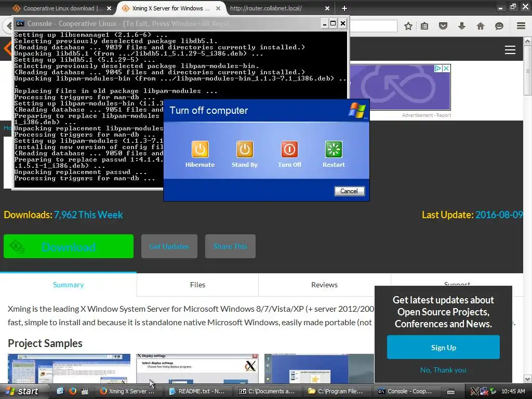This screenshot has width=532, height=399.
Task: Open the downloads arrow icon
Action: tap(461, 26)
